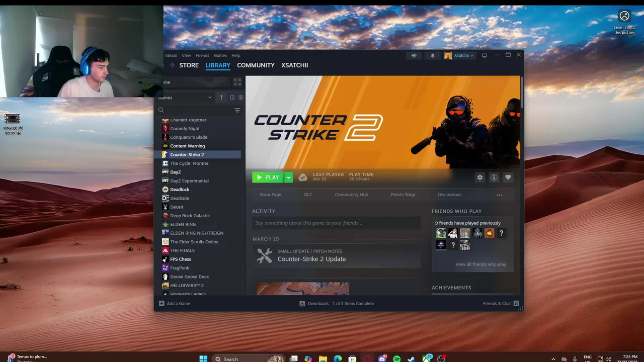Open Discord from the taskbar
Screen dimensions: 644x362
[x=382, y=358]
